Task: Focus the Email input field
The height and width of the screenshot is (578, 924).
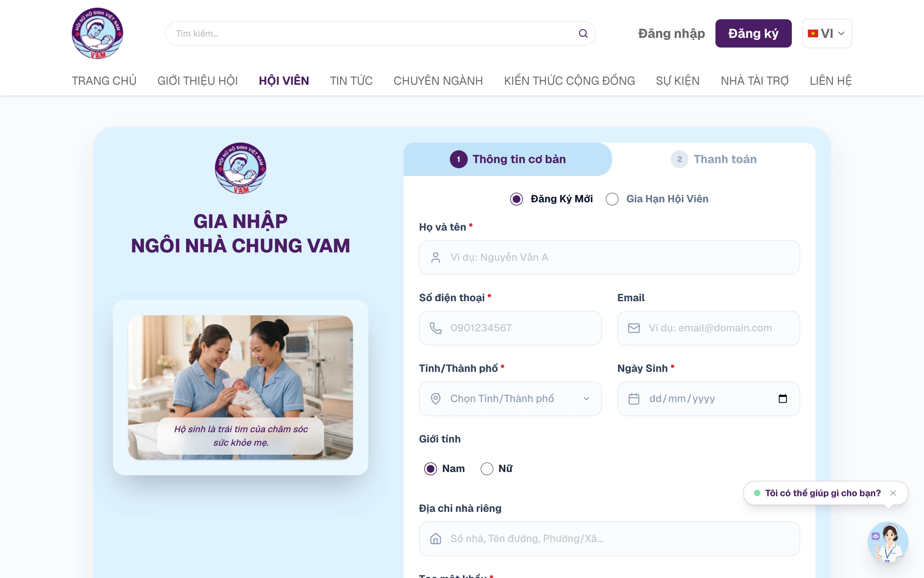Action: 708,328
